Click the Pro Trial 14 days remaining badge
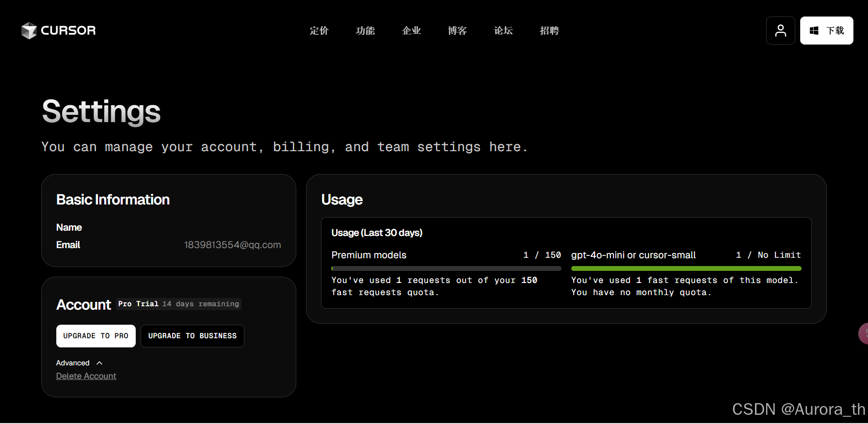The width and height of the screenshot is (868, 424). (x=179, y=304)
